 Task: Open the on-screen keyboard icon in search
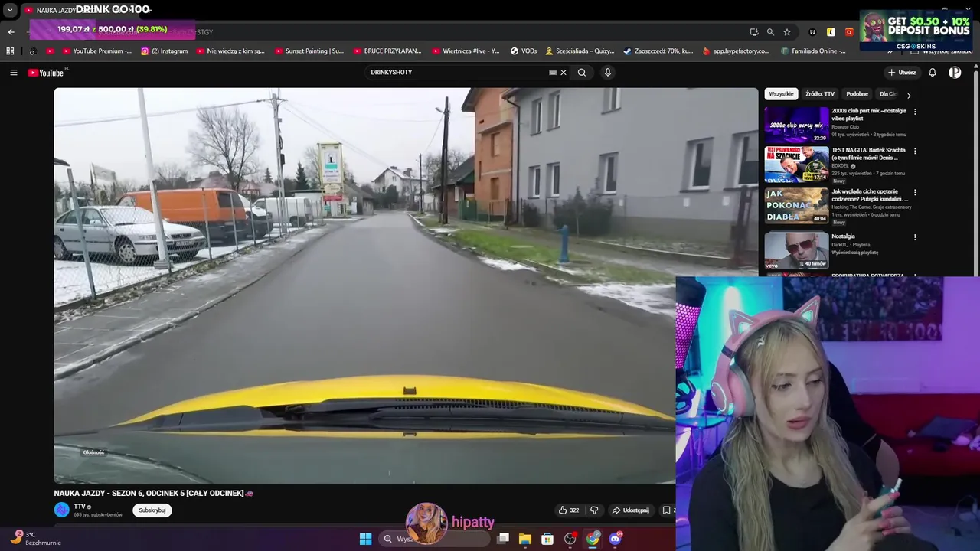click(x=553, y=73)
